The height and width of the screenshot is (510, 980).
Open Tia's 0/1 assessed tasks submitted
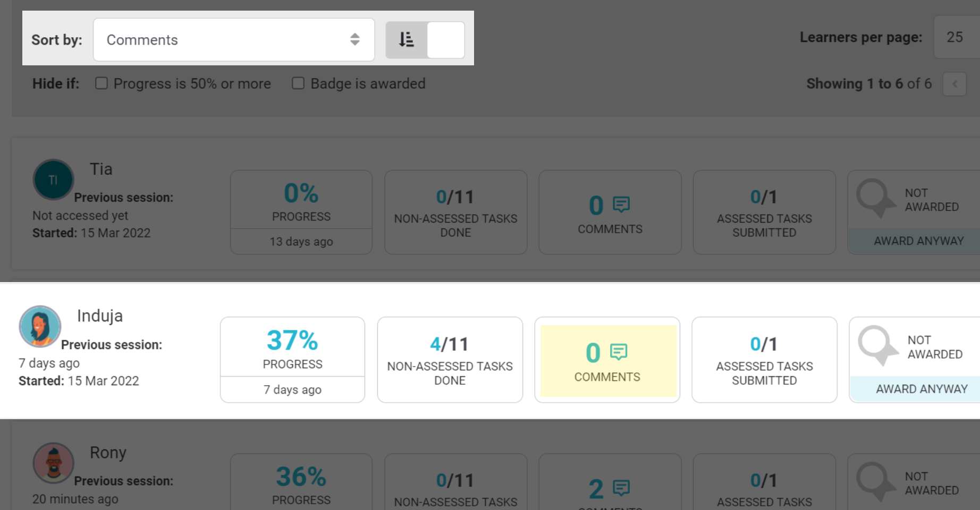pos(764,212)
